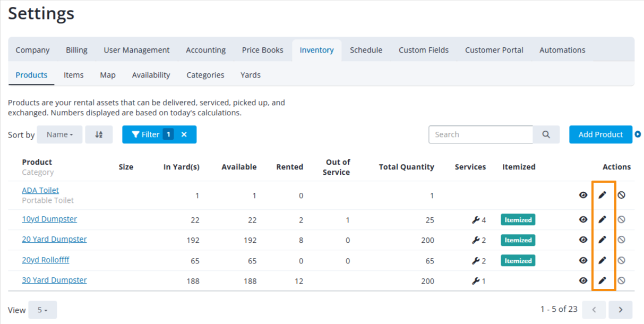Viewport: 644px width, 324px height.
Task: Click into the Search input field
Action: [480, 134]
